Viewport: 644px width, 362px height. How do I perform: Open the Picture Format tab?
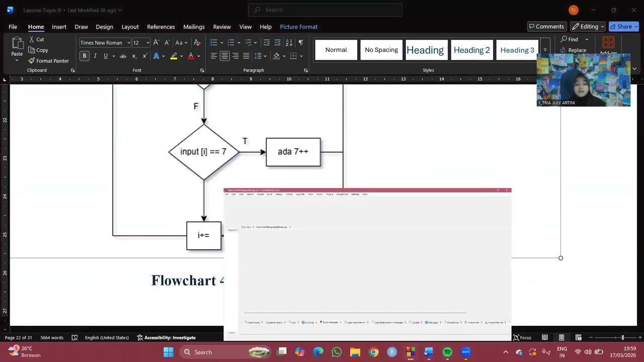pos(298,27)
